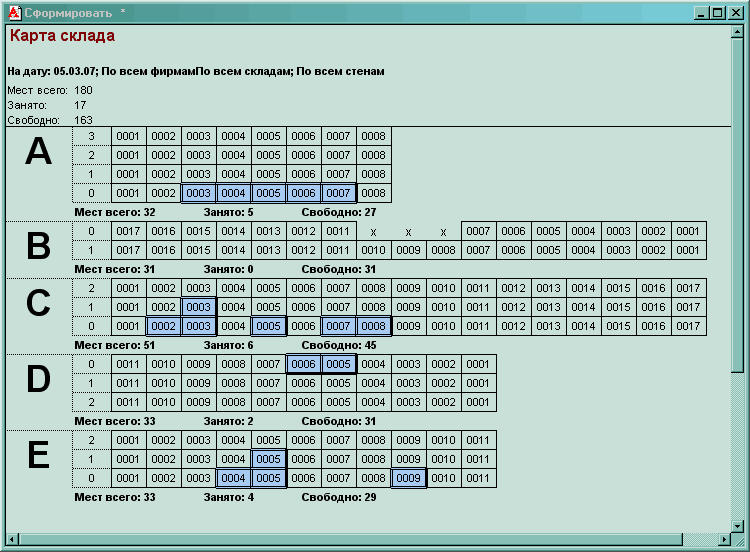Select occupied cell 0008 in wall C row 0
Image resolution: width=750 pixels, height=552 pixels.
[374, 326]
